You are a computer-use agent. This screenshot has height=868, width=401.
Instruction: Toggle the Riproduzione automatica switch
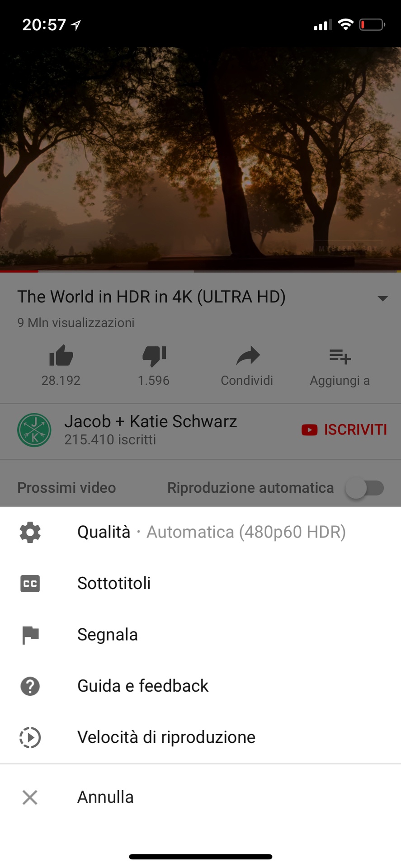pyautogui.click(x=365, y=488)
